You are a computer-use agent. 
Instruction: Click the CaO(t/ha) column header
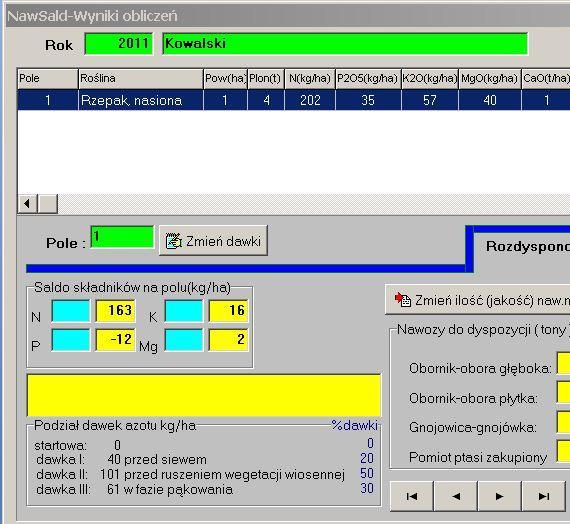pos(546,79)
